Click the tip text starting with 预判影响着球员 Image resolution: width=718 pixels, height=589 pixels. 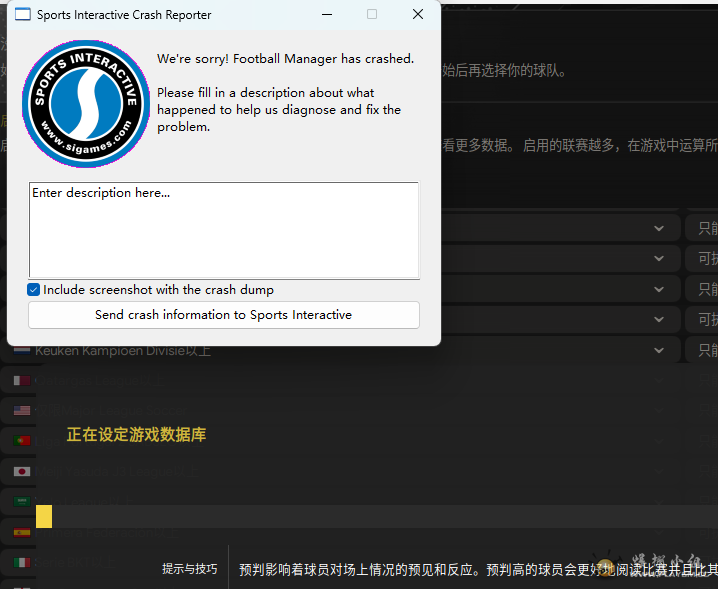point(478,570)
